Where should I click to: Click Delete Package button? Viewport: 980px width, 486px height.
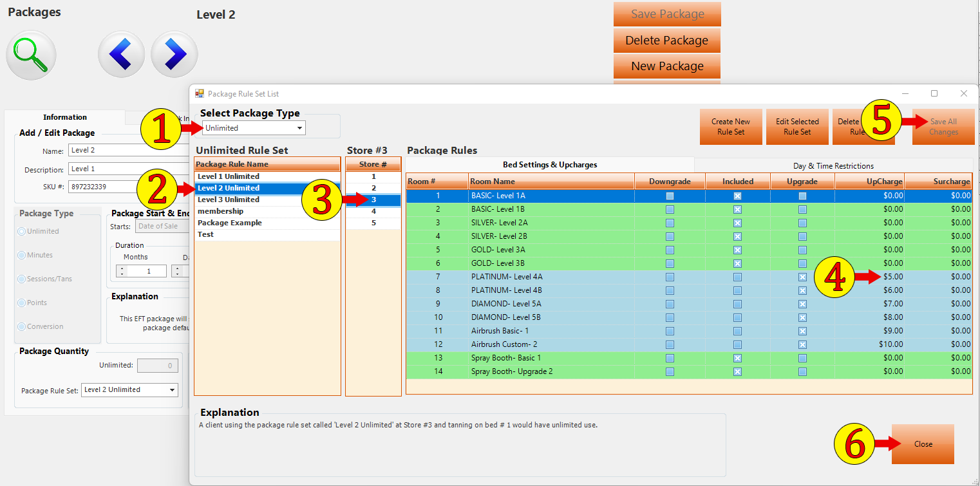(x=667, y=40)
